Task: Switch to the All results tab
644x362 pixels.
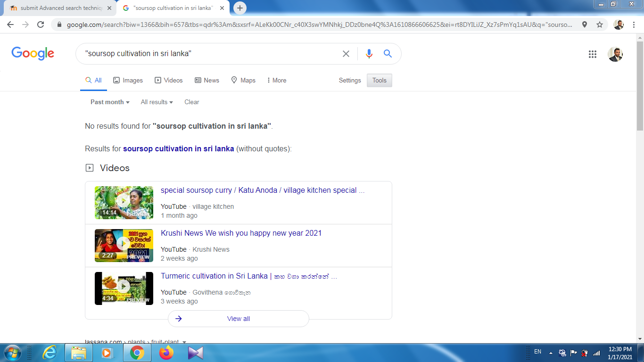Action: pyautogui.click(x=93, y=81)
